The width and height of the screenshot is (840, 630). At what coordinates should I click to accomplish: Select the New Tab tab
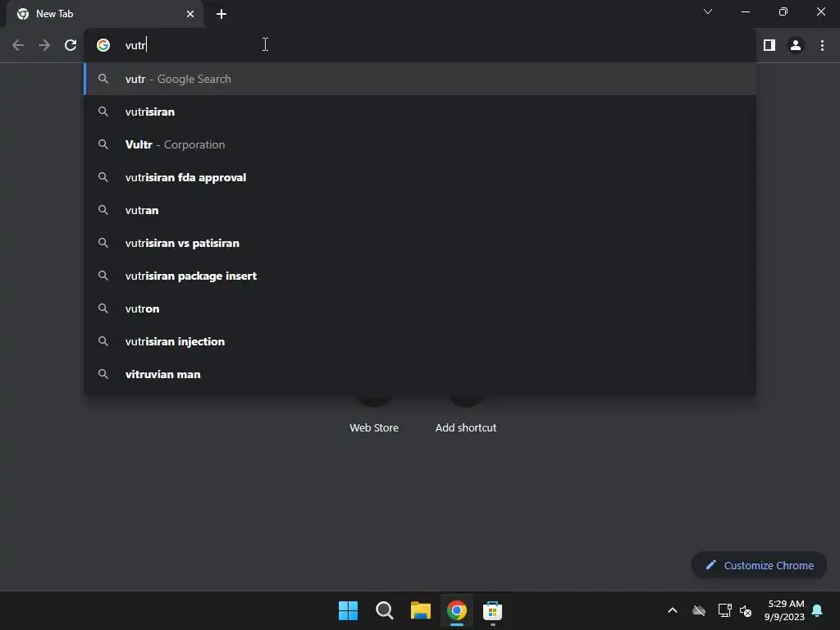pos(105,15)
